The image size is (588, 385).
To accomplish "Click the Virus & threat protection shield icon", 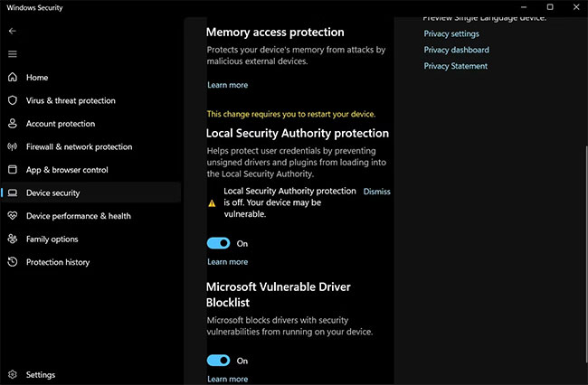I will 13,100.
